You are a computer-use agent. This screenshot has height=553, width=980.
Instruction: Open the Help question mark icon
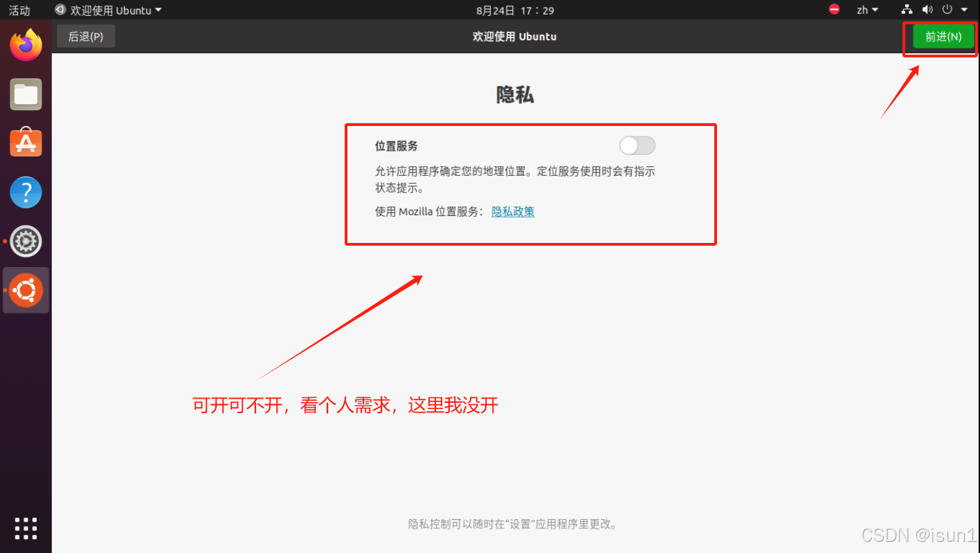pos(26,192)
